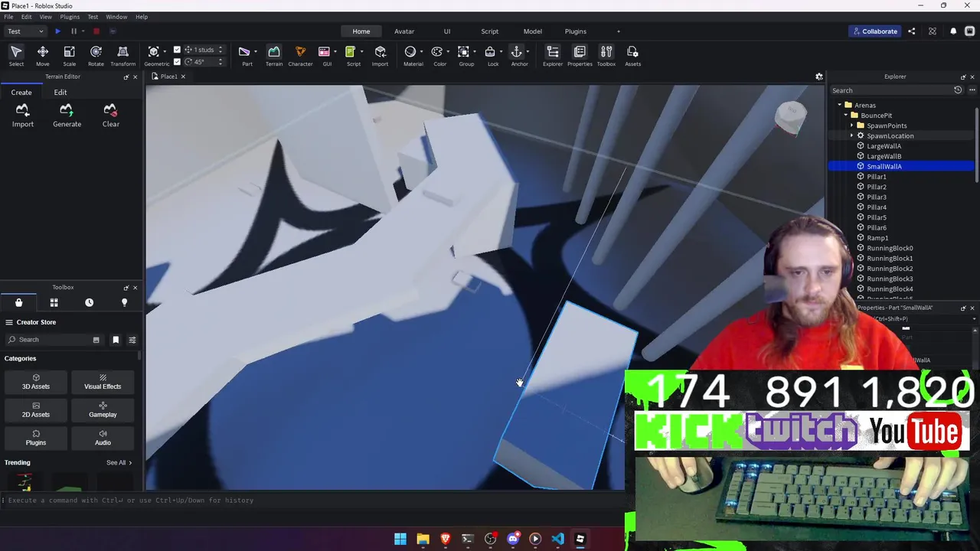Click the share icon next to Collaborate
Screen dimensions: 980x551
(912, 31)
